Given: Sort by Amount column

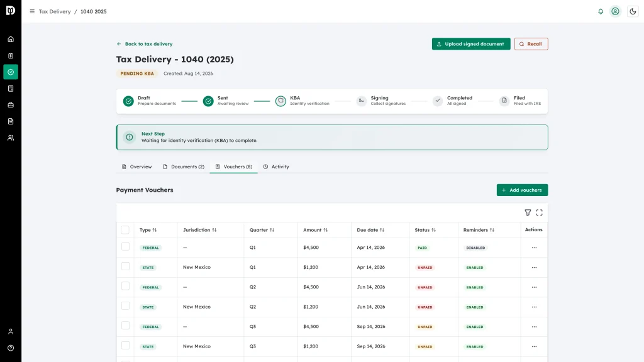Looking at the screenshot, I should point(316,230).
